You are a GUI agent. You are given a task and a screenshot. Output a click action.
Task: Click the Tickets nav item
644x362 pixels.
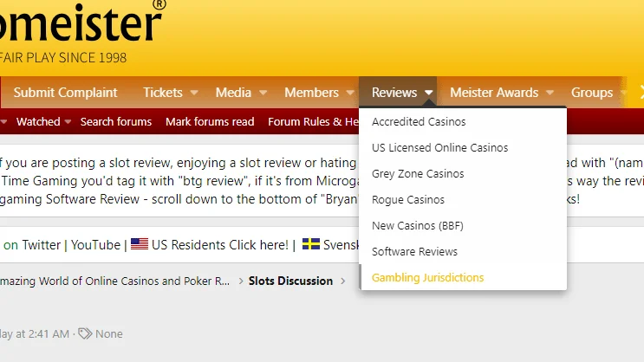click(x=163, y=93)
